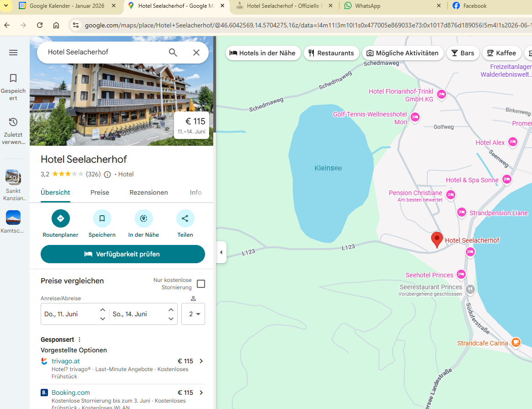Move check-out date one day earlier (down arrow)
The height and width of the screenshot is (409, 532).
point(171,319)
